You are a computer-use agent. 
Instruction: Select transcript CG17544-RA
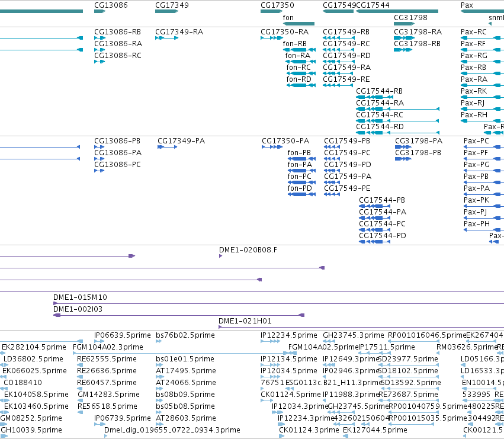coord(380,103)
